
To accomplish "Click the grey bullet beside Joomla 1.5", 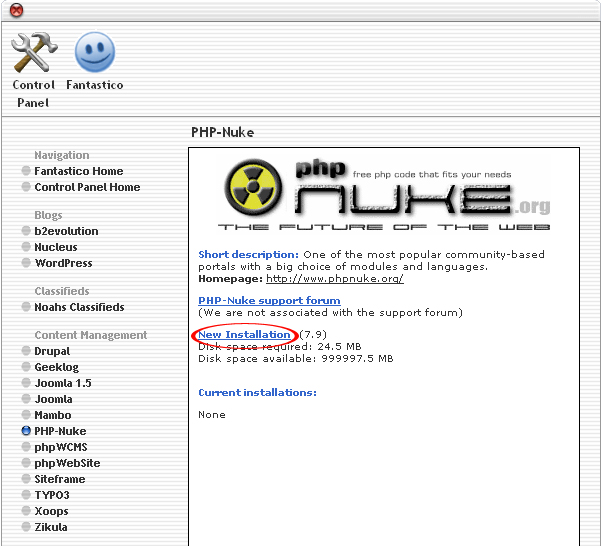I will (26, 383).
